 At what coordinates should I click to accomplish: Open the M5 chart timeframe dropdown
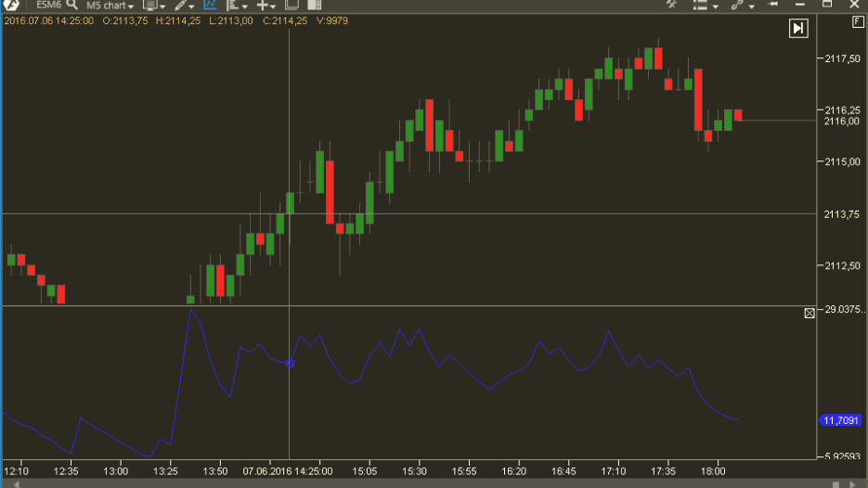110,6
